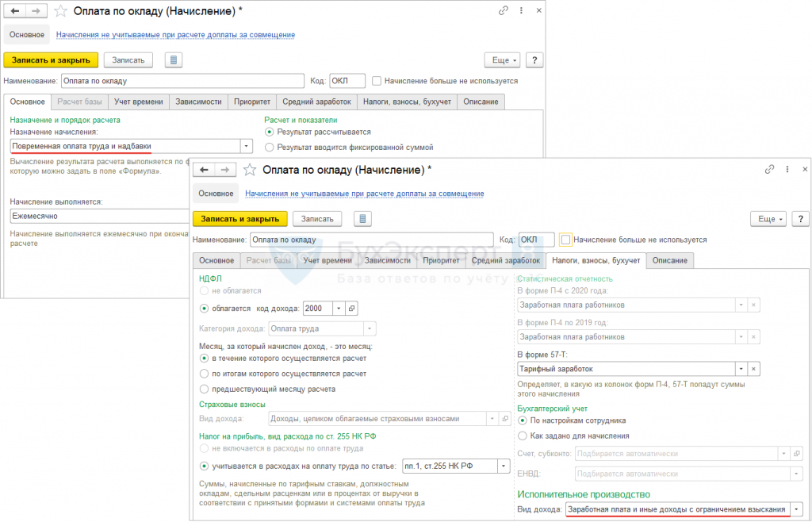Expand Исполнительное производство Вид дохода dropdown
Image resolution: width=812 pixels, height=522 pixels.
(x=798, y=509)
